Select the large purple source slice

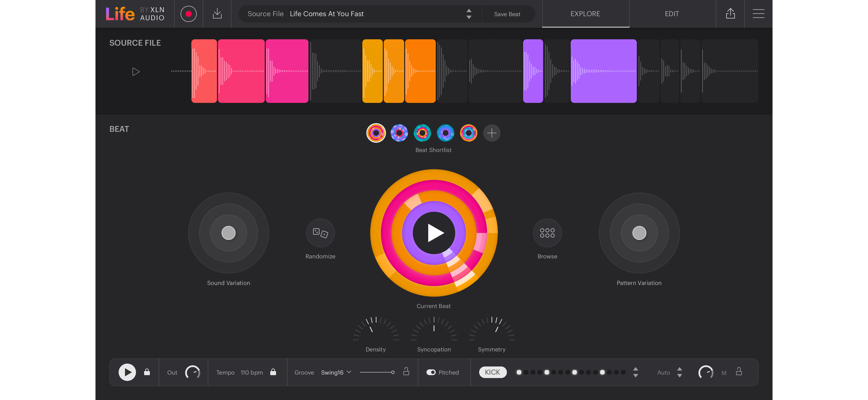[x=603, y=71]
